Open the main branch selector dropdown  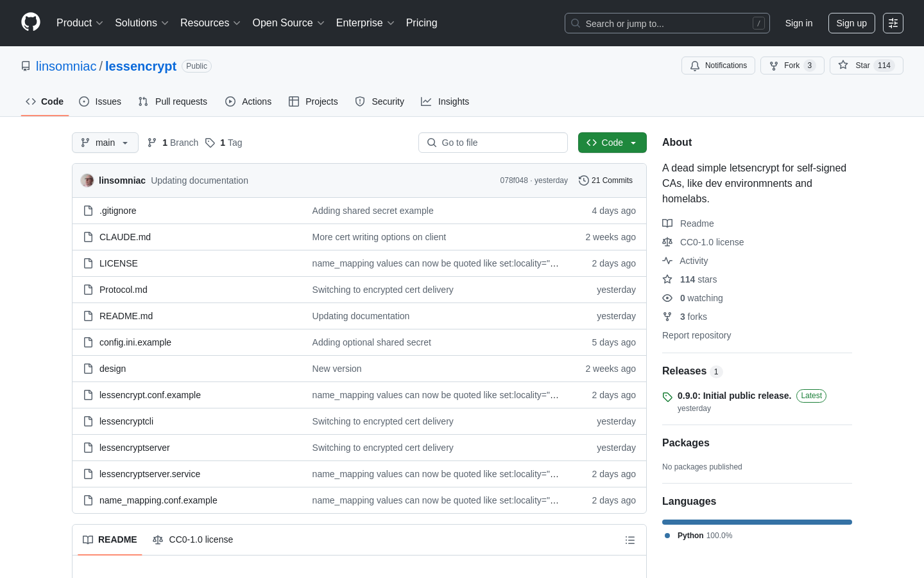pos(105,143)
